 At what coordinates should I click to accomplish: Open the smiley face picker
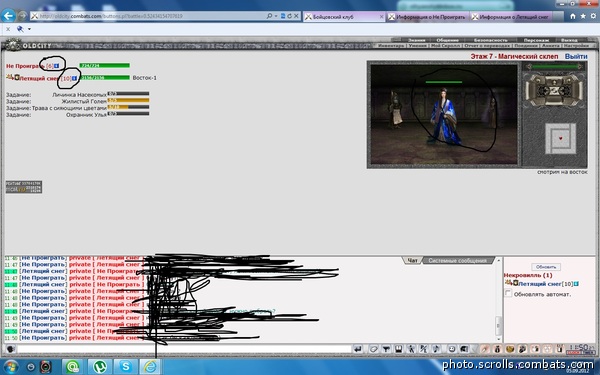pos(452,349)
